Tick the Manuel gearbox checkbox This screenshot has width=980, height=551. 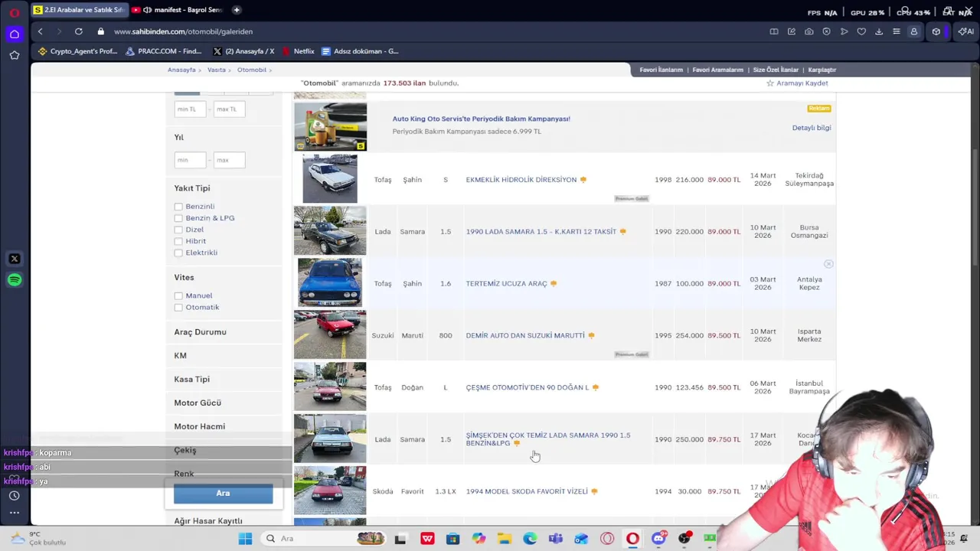178,295
